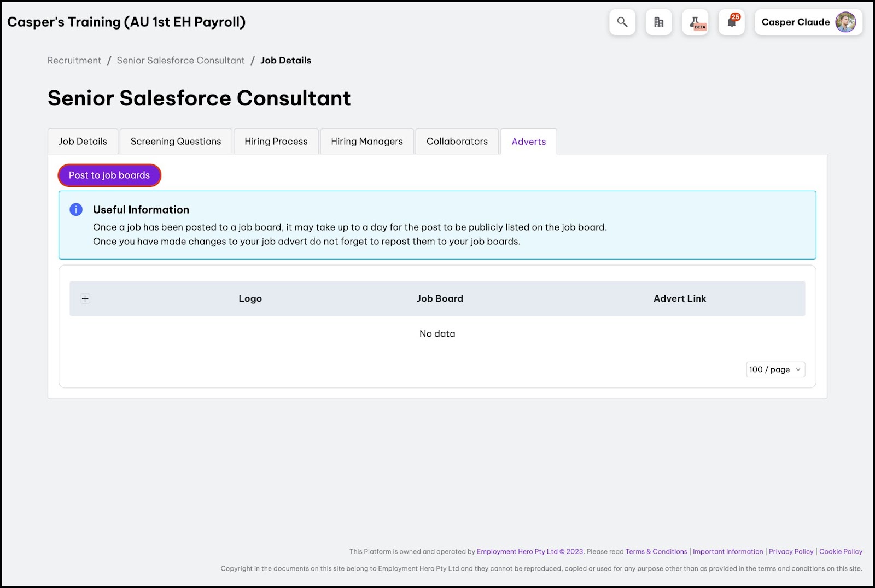Select the Adverts tab
The height and width of the screenshot is (588, 875).
(x=528, y=142)
